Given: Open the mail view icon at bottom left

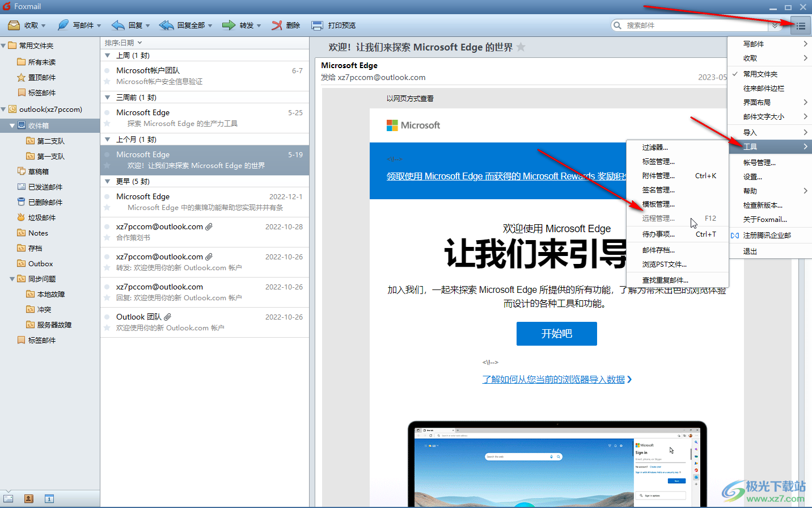Looking at the screenshot, I should pos(9,498).
